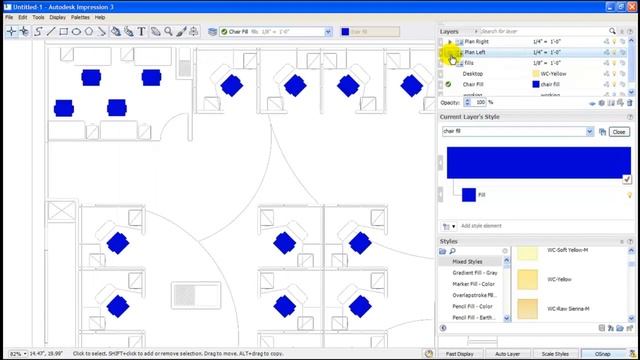Toggle the OSnap button in status bar

coord(602,354)
